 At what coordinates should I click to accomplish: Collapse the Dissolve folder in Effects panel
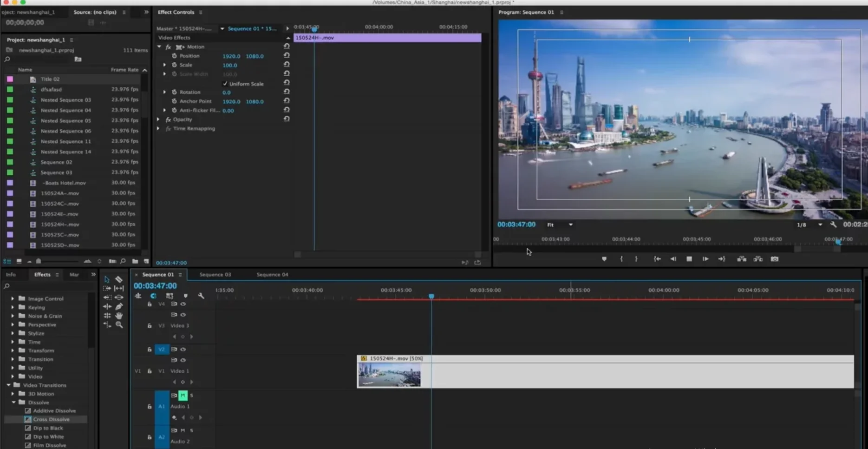13,402
